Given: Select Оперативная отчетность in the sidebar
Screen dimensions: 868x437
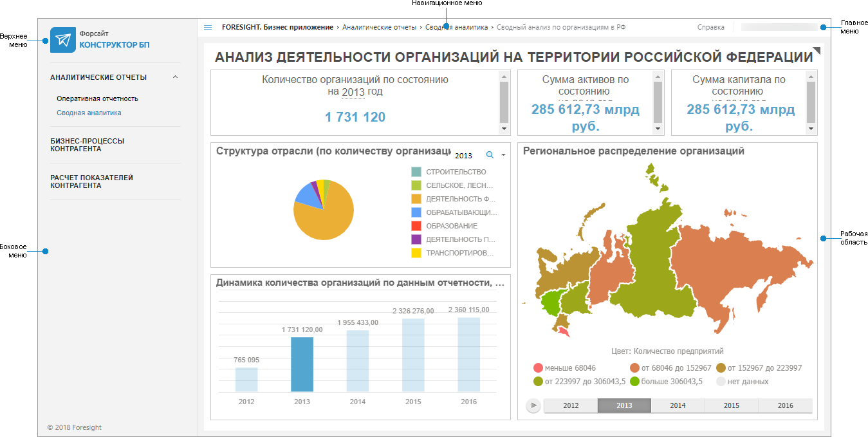Looking at the screenshot, I should pyautogui.click(x=97, y=98).
